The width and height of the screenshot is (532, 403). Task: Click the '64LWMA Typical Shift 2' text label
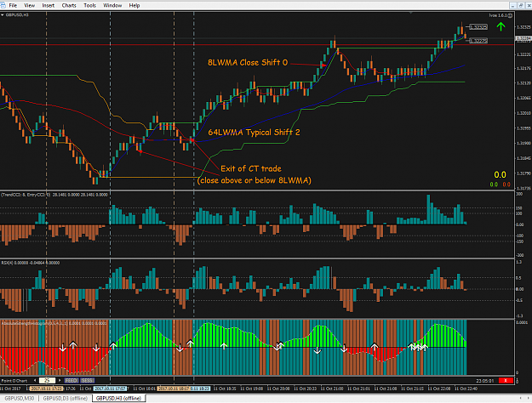(x=254, y=133)
